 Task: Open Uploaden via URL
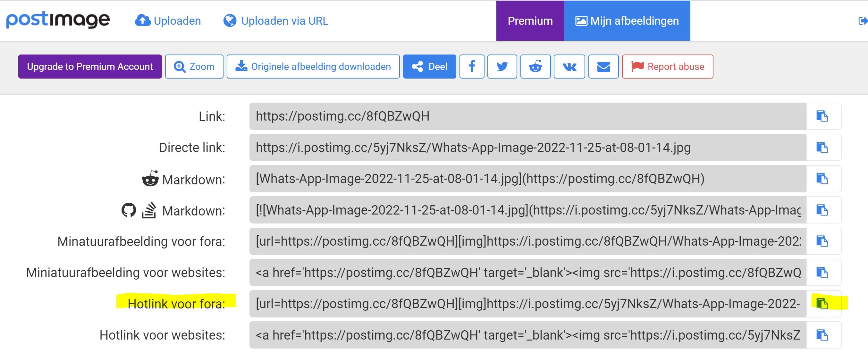coord(276,21)
